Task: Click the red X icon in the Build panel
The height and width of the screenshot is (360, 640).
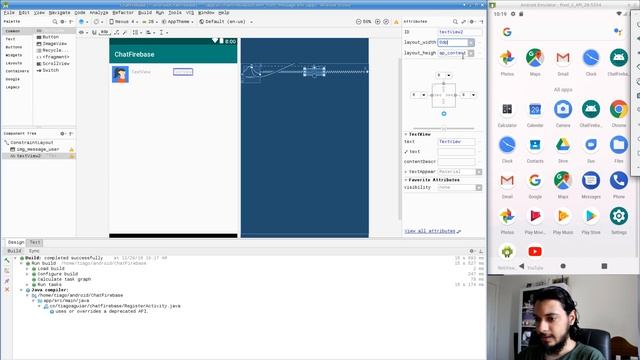Action: click(x=7, y=289)
